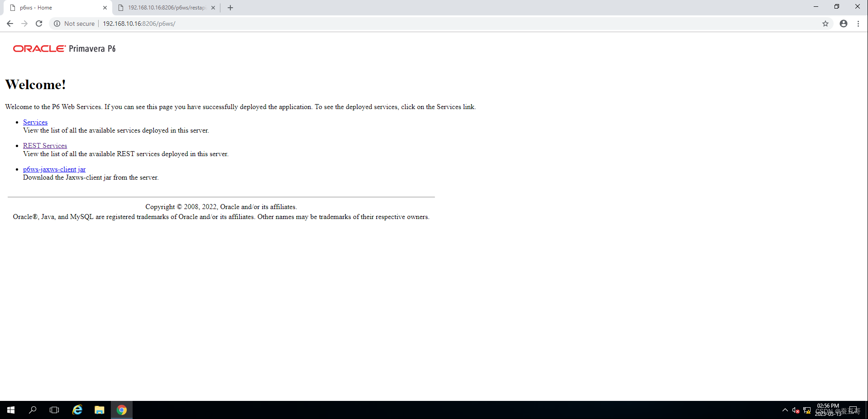The width and height of the screenshot is (868, 419).
Task: Click the Chrome taskbar icon
Action: 122,410
